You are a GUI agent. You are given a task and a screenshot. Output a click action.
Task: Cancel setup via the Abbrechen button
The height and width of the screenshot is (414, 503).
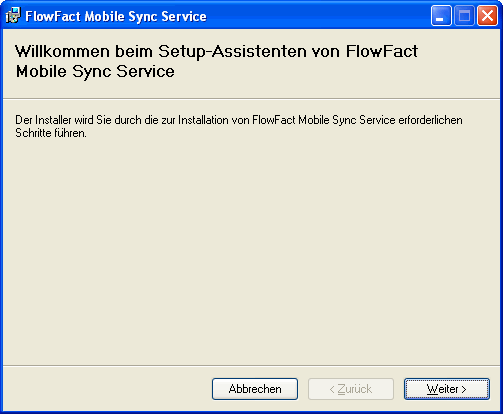click(255, 389)
